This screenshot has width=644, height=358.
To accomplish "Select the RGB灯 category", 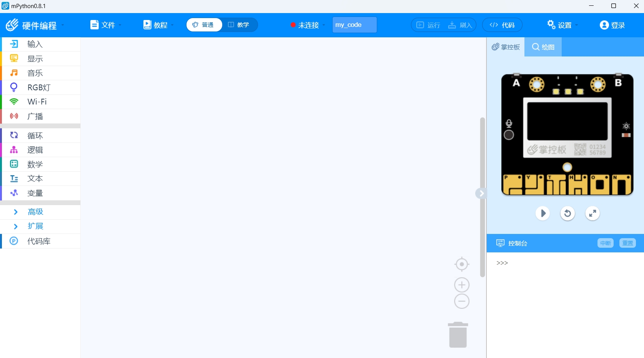I will tap(39, 87).
